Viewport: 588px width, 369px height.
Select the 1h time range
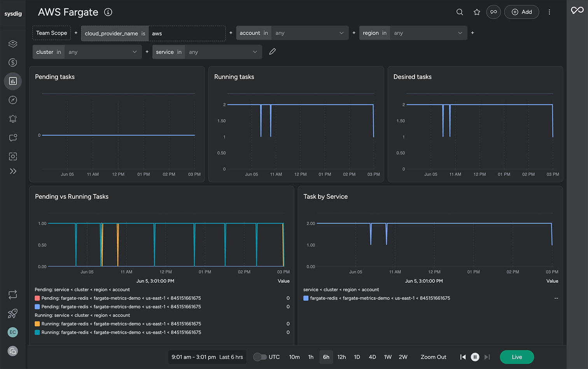(x=311, y=357)
